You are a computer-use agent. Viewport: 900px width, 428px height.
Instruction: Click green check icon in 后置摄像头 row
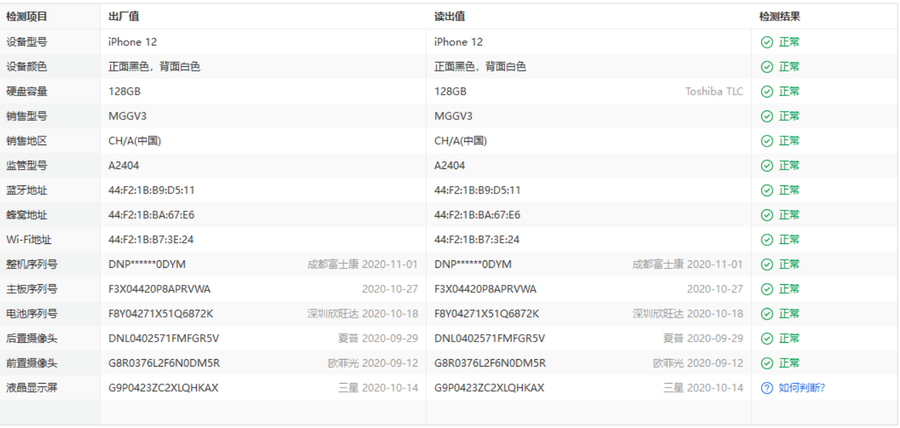click(767, 338)
